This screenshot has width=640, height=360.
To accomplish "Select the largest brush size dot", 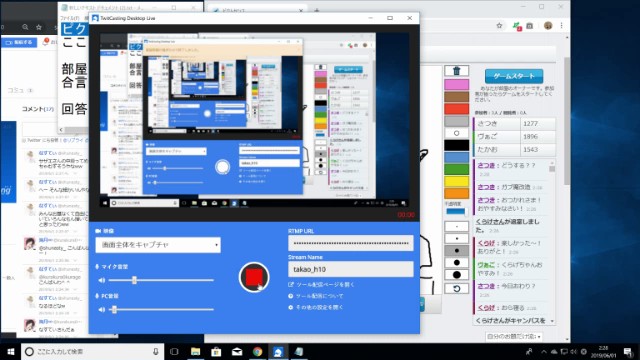I will coord(456,275).
